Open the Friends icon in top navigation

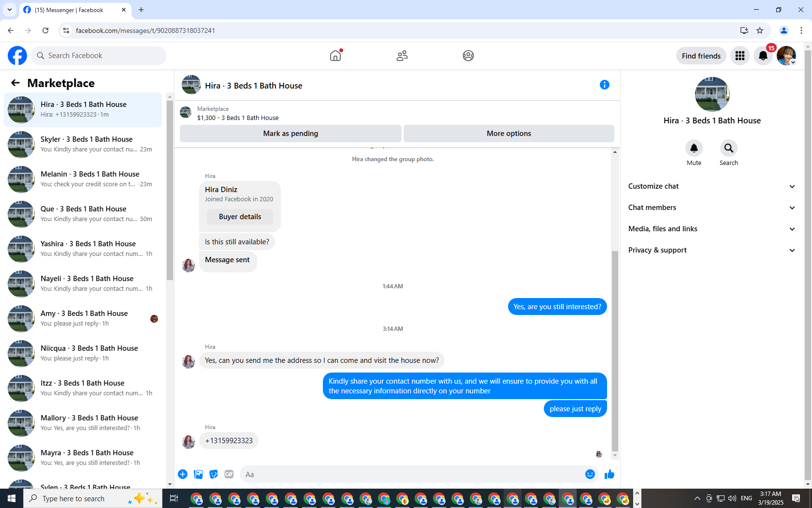[402, 56]
